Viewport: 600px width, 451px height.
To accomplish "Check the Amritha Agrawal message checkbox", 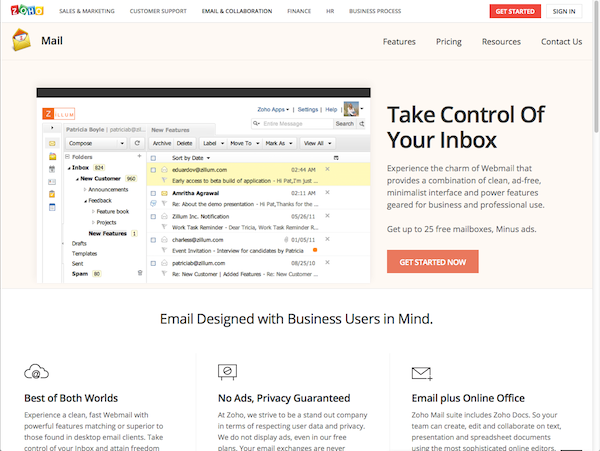I will click(153, 193).
